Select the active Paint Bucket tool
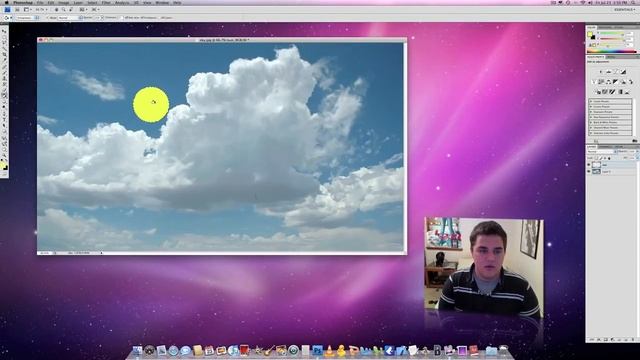 pyautogui.click(x=4, y=96)
